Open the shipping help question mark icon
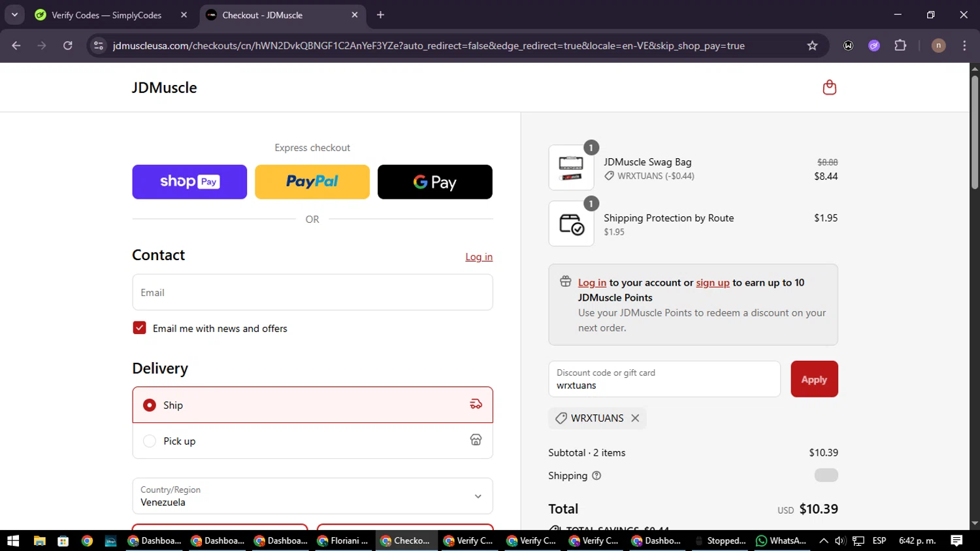The width and height of the screenshot is (980, 551). click(596, 476)
